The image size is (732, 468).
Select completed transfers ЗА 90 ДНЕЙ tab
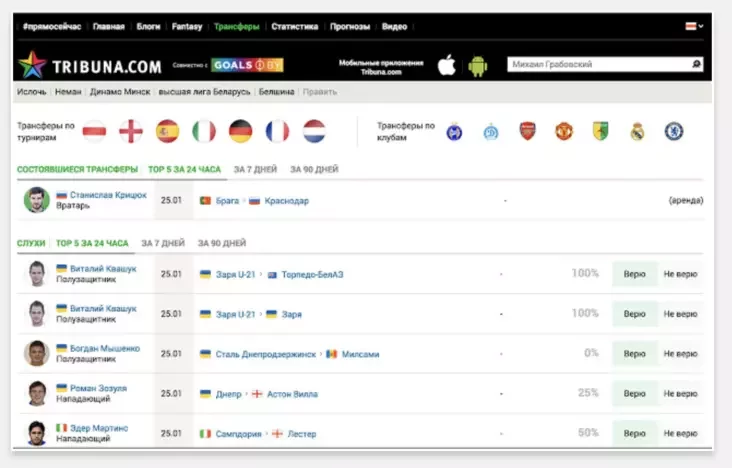pos(314,169)
